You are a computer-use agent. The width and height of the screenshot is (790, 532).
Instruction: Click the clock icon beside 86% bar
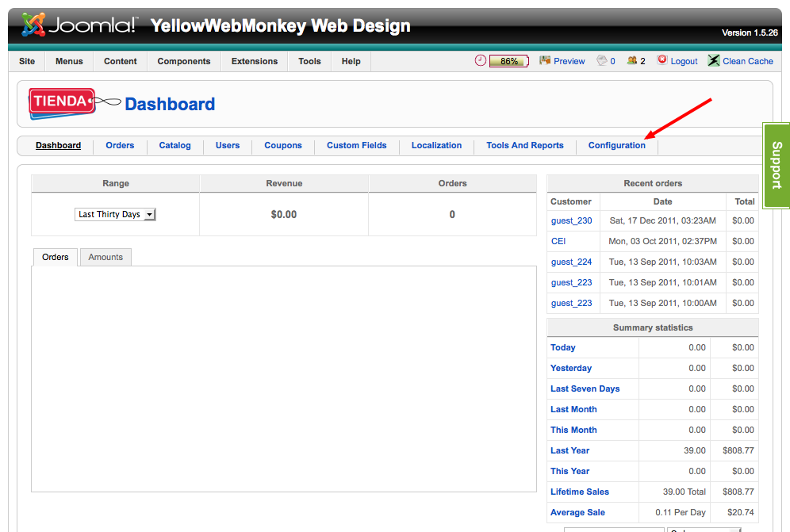click(480, 60)
